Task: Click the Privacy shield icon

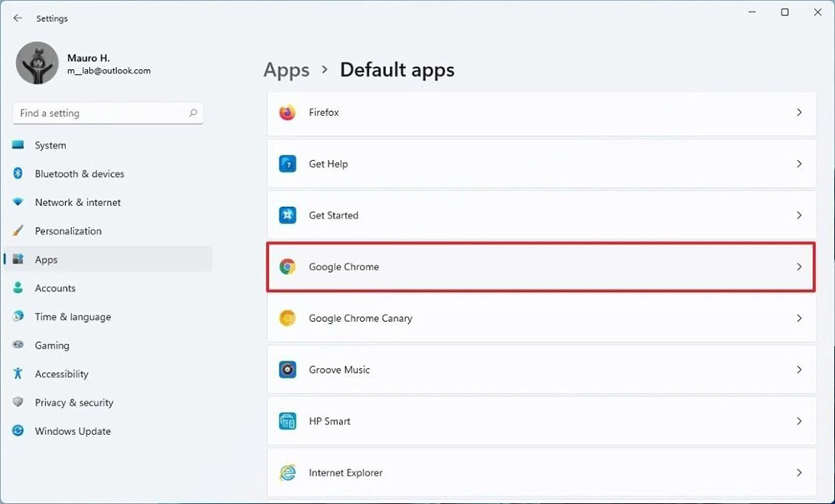Action: [x=18, y=402]
